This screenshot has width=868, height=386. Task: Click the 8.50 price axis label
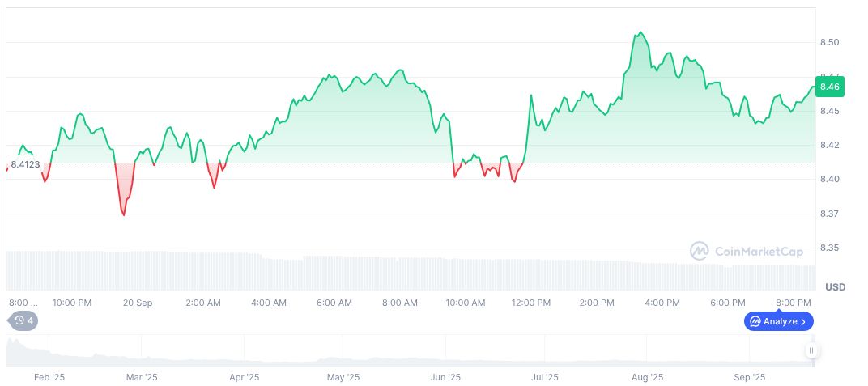pos(829,42)
